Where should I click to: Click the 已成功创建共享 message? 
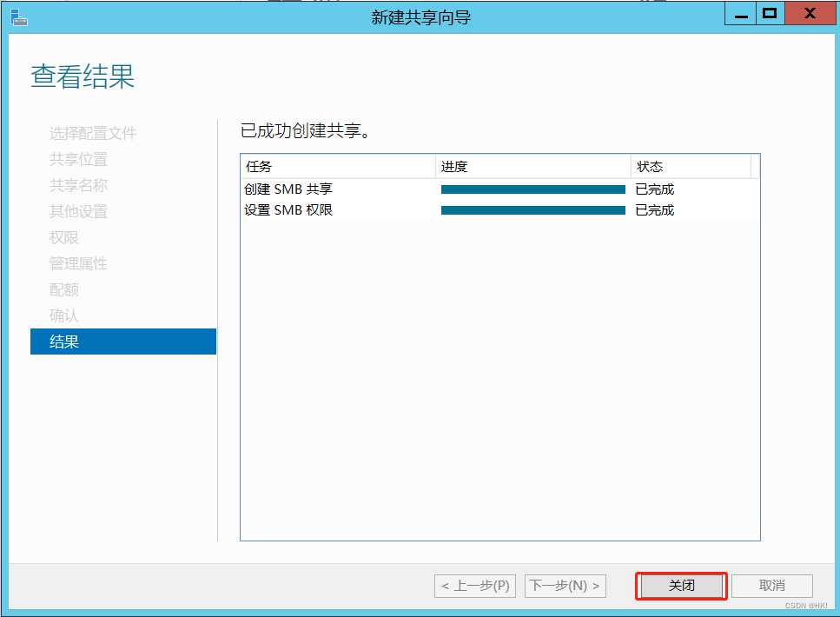(305, 131)
